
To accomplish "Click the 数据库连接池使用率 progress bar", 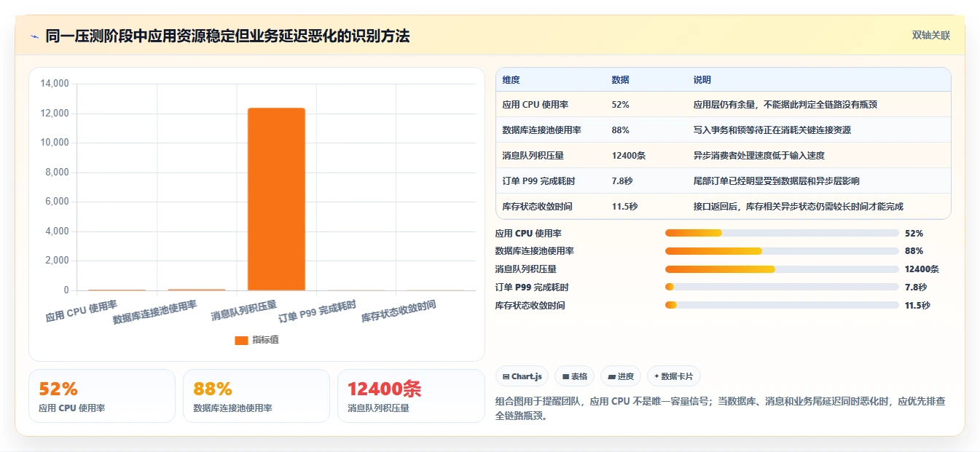I will coord(782,251).
